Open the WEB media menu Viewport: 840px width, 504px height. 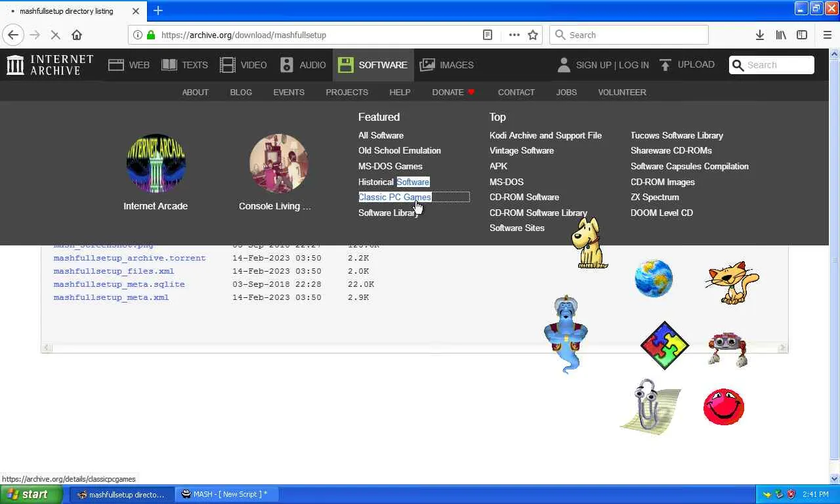click(129, 65)
